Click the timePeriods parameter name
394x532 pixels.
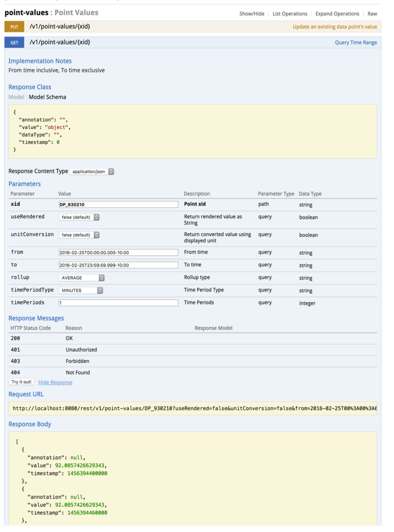(x=28, y=302)
